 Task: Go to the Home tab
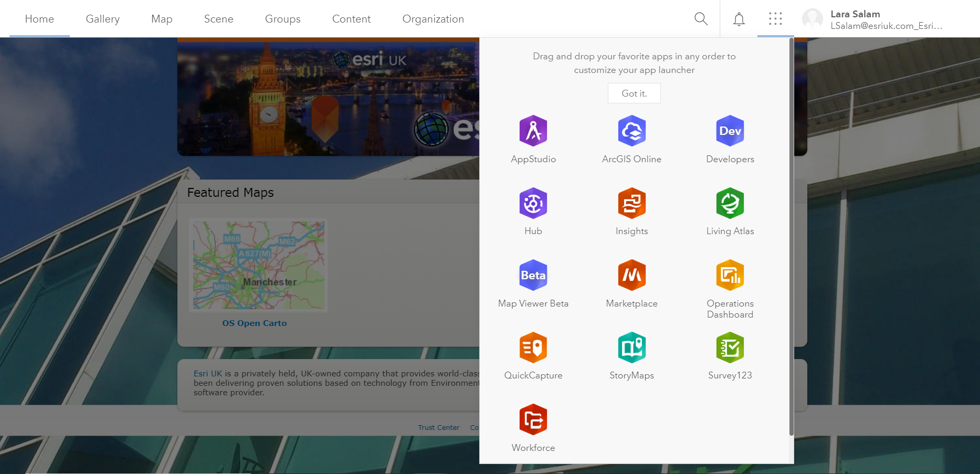[x=39, y=19]
